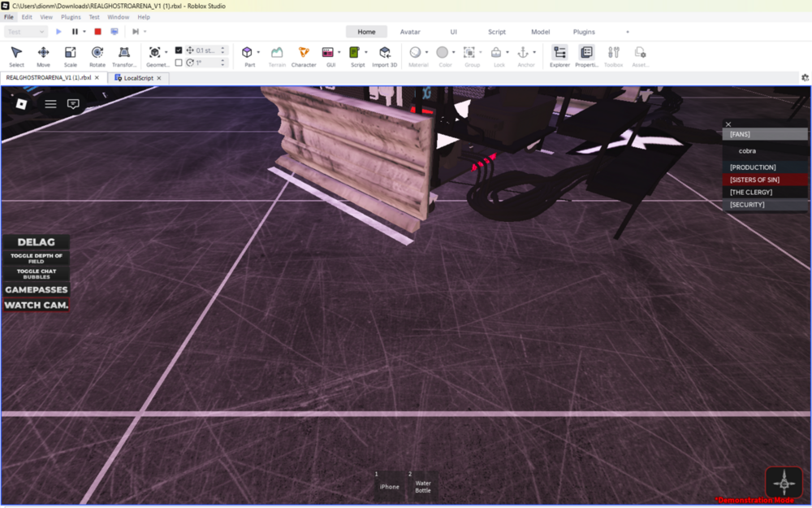Image resolution: width=812 pixels, height=508 pixels.
Task: Click the Group tool icon
Action: (x=469, y=52)
